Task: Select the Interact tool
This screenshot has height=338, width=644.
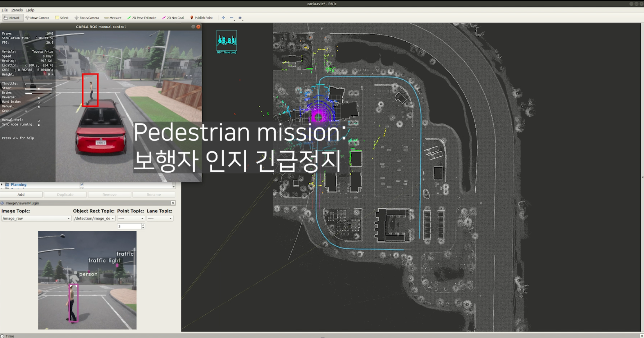Action: (12, 18)
